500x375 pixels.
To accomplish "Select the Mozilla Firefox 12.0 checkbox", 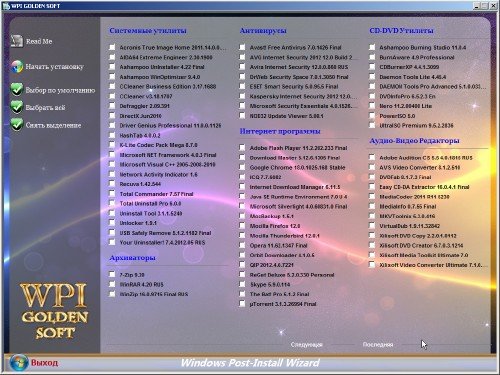I will [x=242, y=226].
